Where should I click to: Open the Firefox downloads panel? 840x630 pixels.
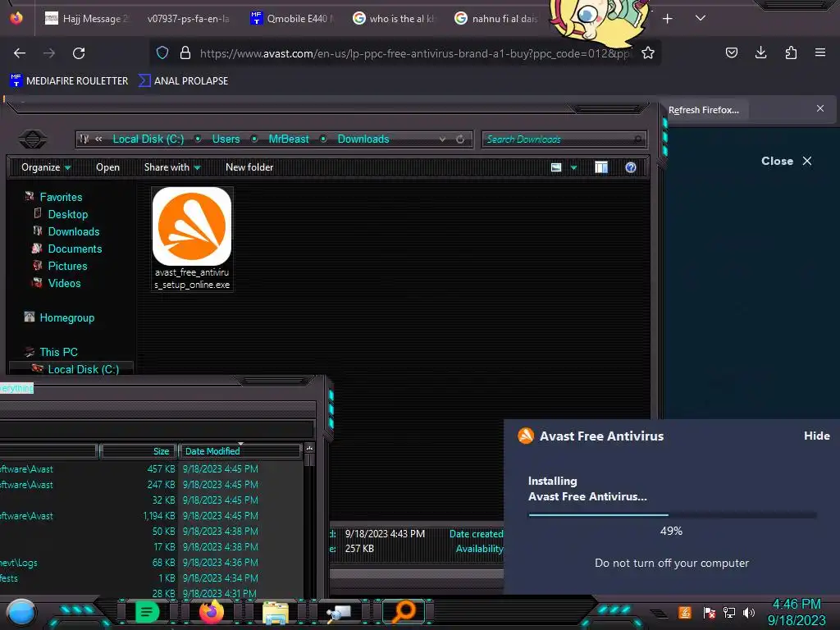[760, 52]
